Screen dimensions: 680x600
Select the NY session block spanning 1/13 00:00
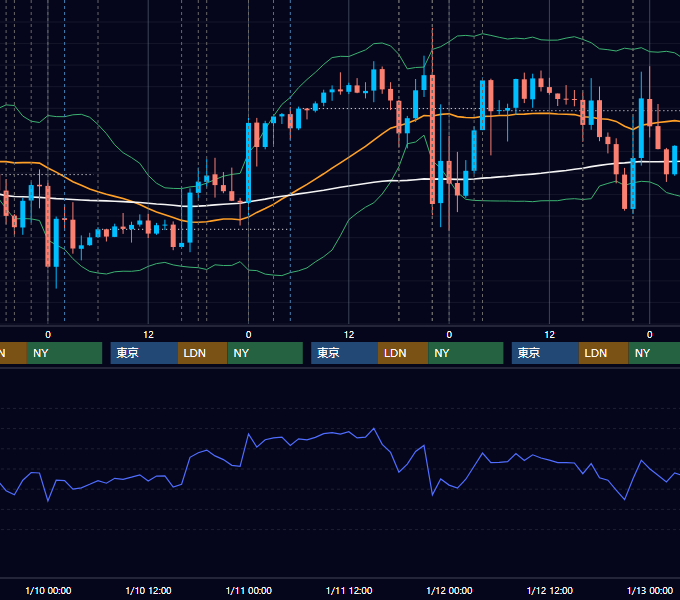[x=654, y=353]
